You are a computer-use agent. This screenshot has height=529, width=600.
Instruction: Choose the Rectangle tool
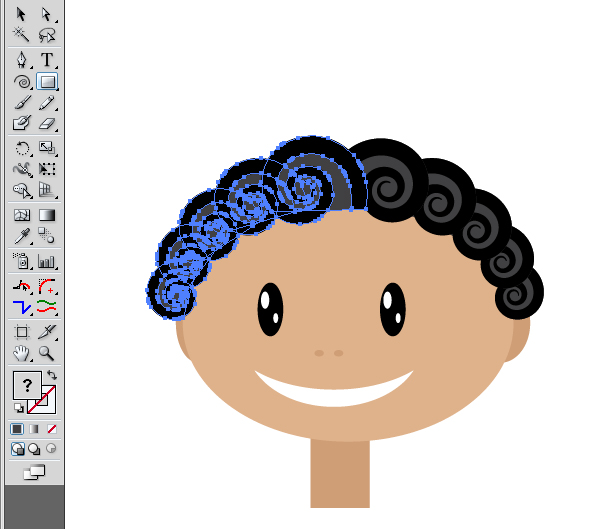(47, 81)
